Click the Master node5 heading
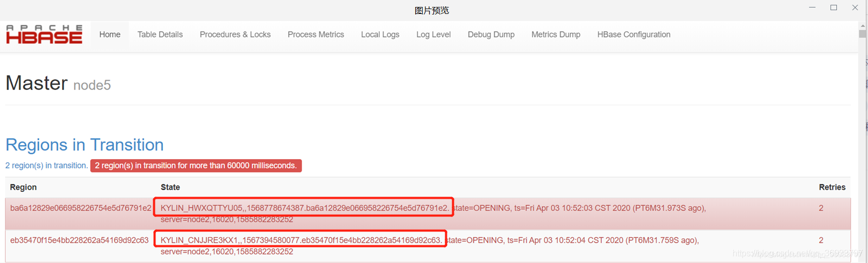 point(58,84)
